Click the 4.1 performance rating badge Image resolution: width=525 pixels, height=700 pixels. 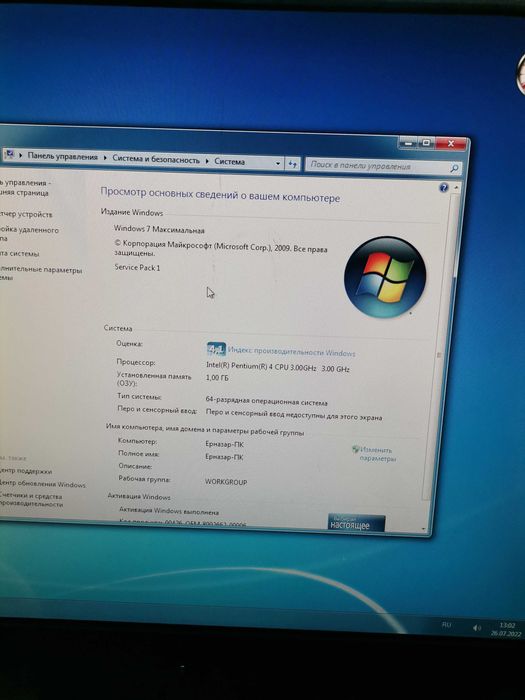tap(216, 350)
